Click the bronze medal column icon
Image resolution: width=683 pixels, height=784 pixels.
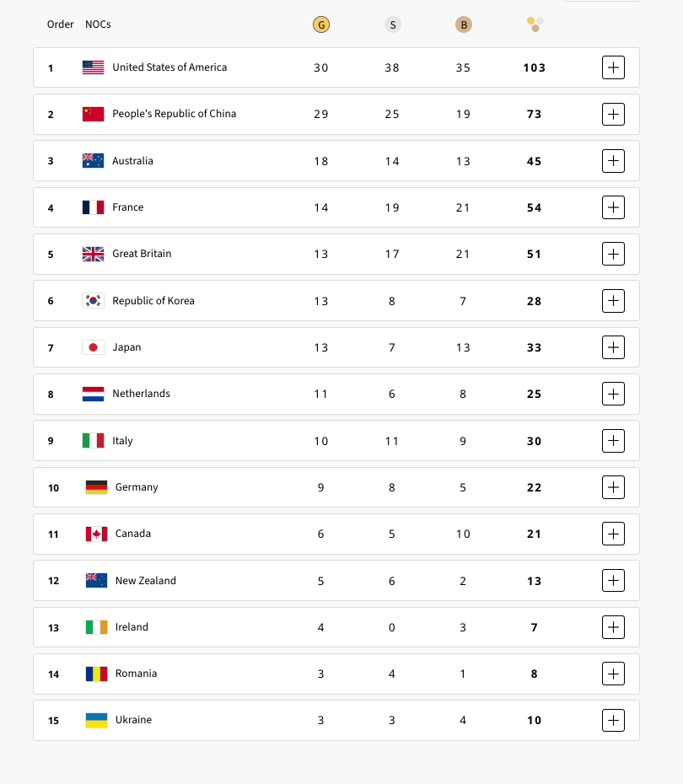(x=463, y=24)
